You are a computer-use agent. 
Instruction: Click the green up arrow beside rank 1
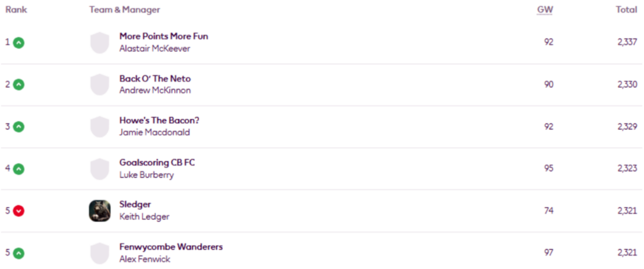[x=18, y=42]
